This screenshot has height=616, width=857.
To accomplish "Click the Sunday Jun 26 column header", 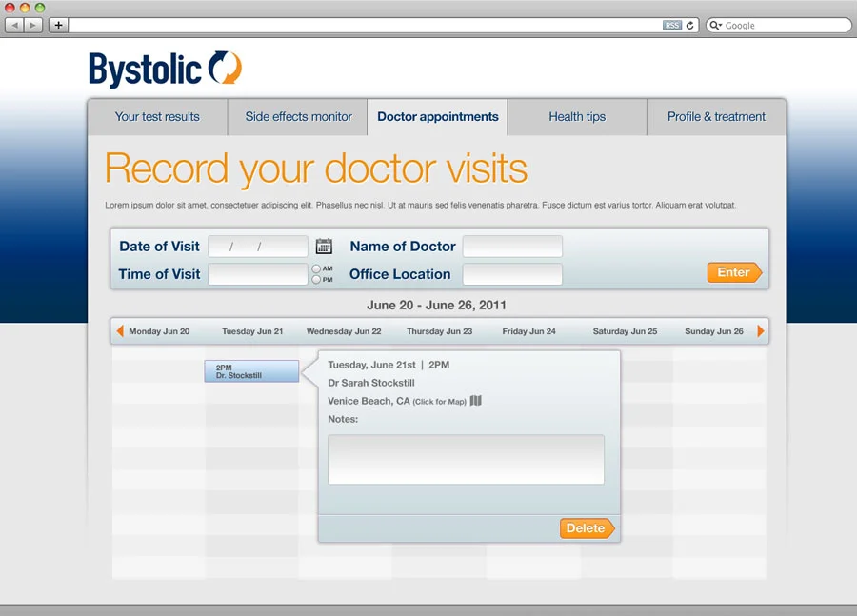I will pos(714,331).
